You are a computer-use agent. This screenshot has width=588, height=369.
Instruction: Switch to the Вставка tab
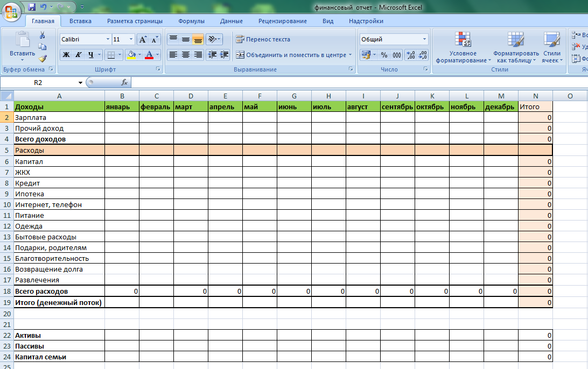pyautogui.click(x=80, y=21)
